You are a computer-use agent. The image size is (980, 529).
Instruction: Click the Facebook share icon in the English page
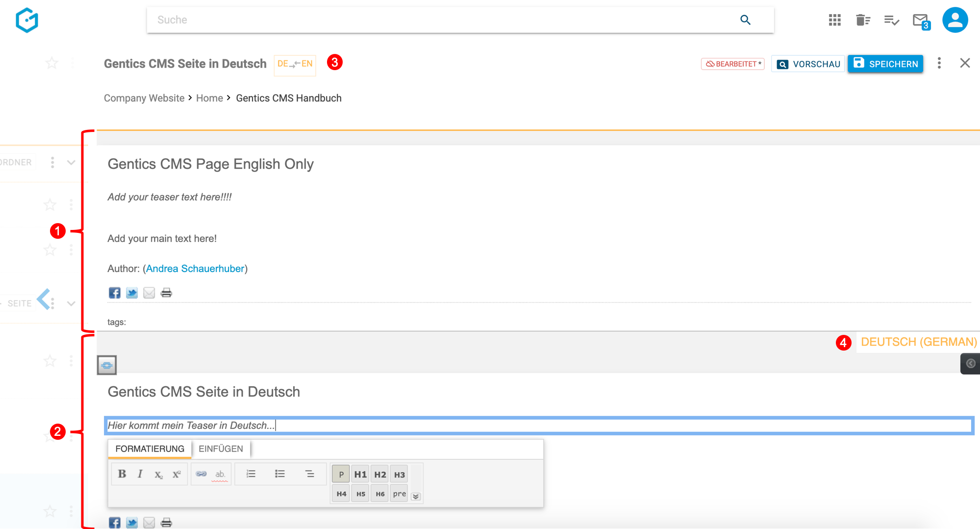click(x=114, y=293)
